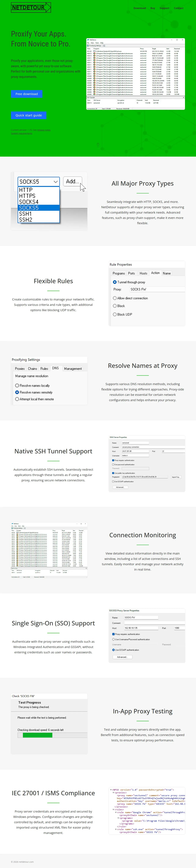Open the Contact page link
The image size is (196, 868).
coord(178,8)
